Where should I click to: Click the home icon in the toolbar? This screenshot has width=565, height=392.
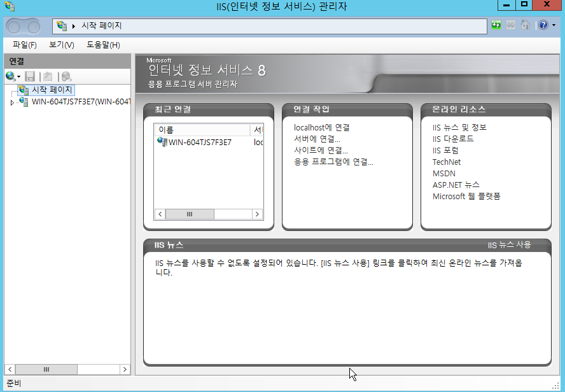coord(526,25)
